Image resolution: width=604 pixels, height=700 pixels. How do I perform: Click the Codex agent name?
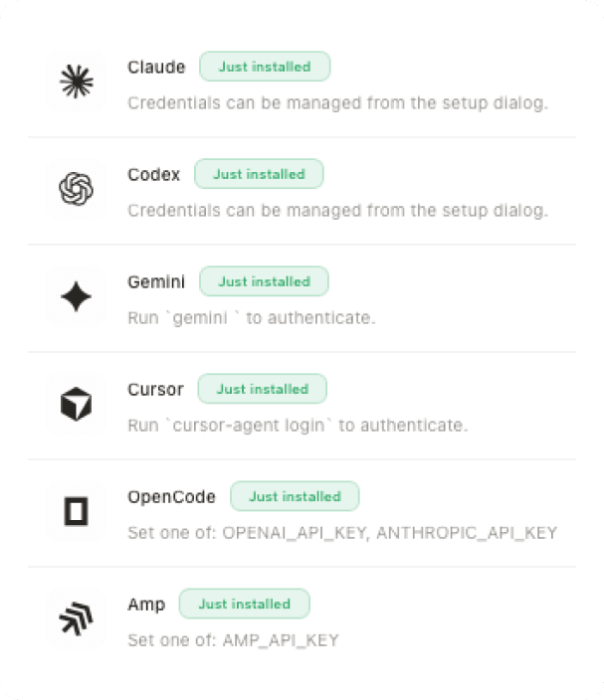tap(154, 175)
